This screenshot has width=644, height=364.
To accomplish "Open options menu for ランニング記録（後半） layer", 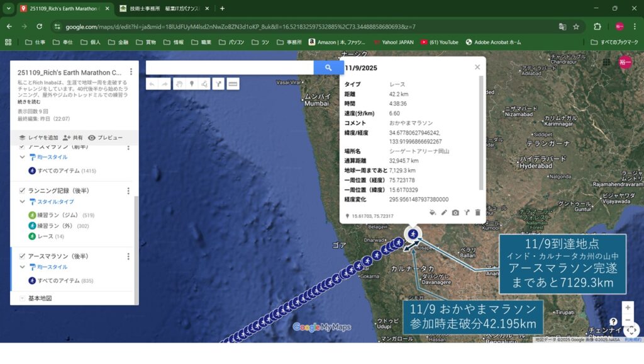I will tap(128, 191).
